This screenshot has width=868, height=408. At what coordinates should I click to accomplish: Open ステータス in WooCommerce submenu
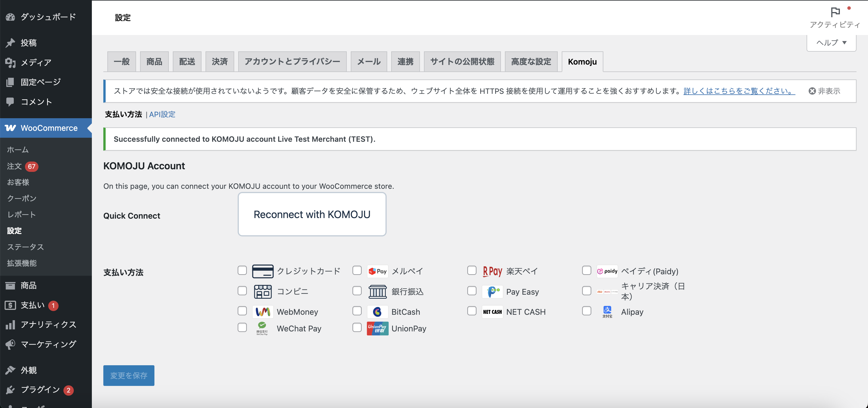click(26, 247)
